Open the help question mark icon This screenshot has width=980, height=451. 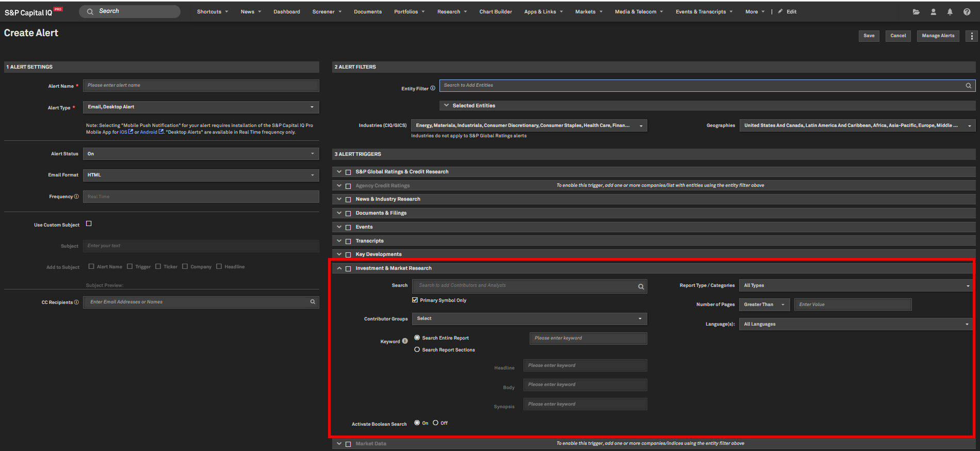967,12
